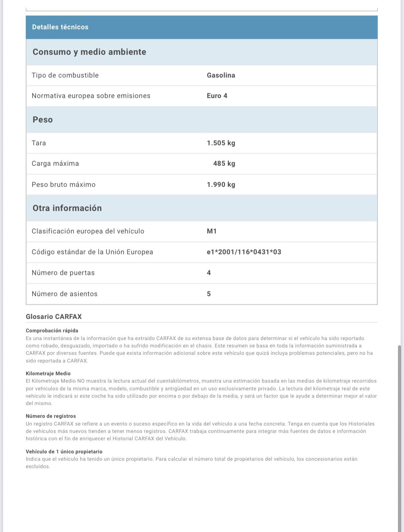The height and width of the screenshot is (532, 404).
Task: Select the Consumo y medio ambiente section heading
Action: tap(89, 52)
